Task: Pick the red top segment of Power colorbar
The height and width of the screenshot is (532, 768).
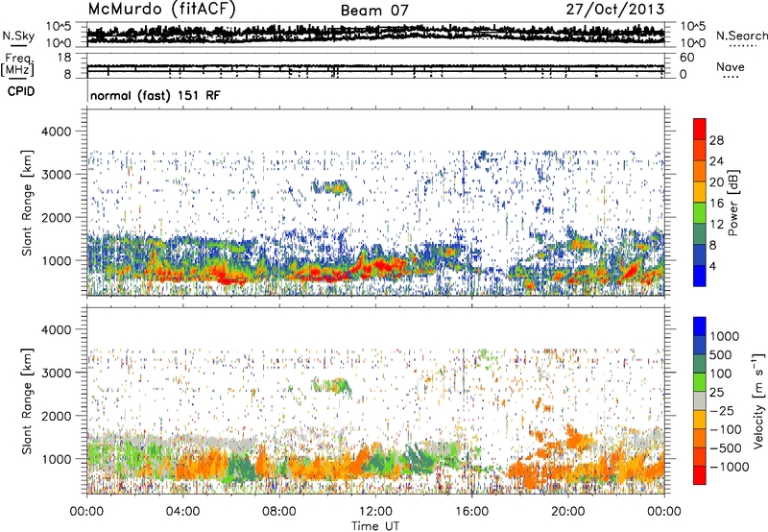Action: pos(700,129)
